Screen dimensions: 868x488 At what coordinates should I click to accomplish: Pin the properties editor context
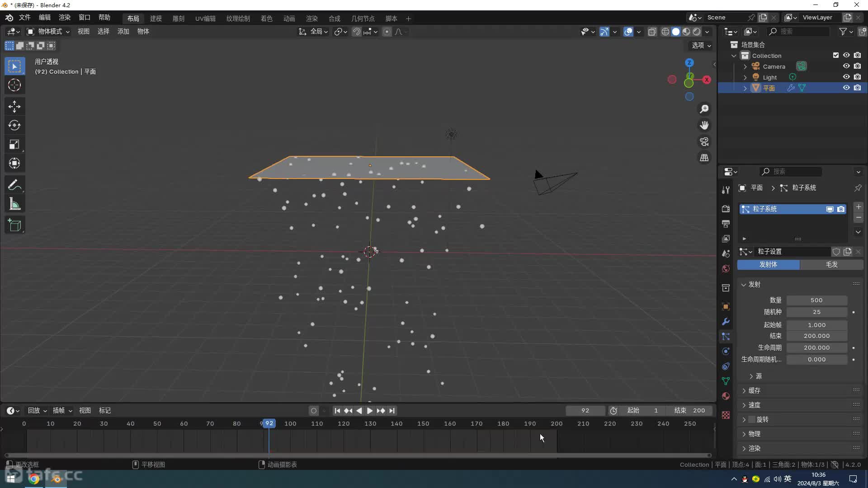coord(858,188)
